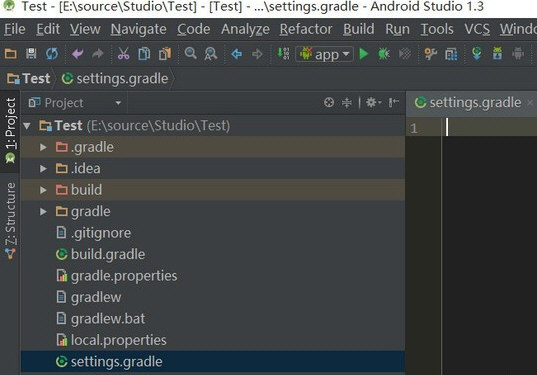Click the Open folder toolbar icon
Viewport: 537px width, 375px height.
(11, 54)
